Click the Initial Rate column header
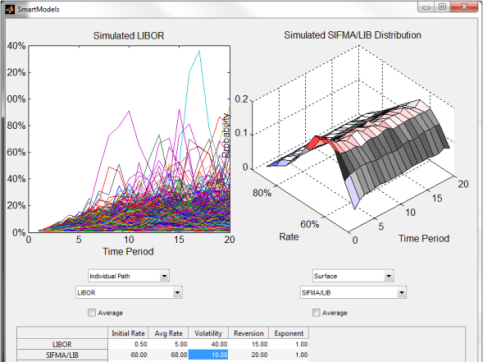The width and height of the screenshot is (483, 362). [128, 333]
